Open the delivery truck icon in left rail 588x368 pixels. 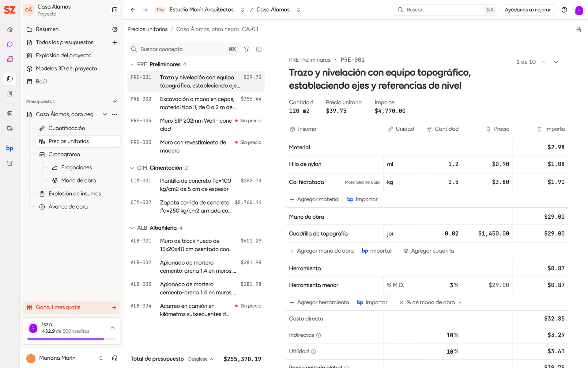pyautogui.click(x=10, y=128)
